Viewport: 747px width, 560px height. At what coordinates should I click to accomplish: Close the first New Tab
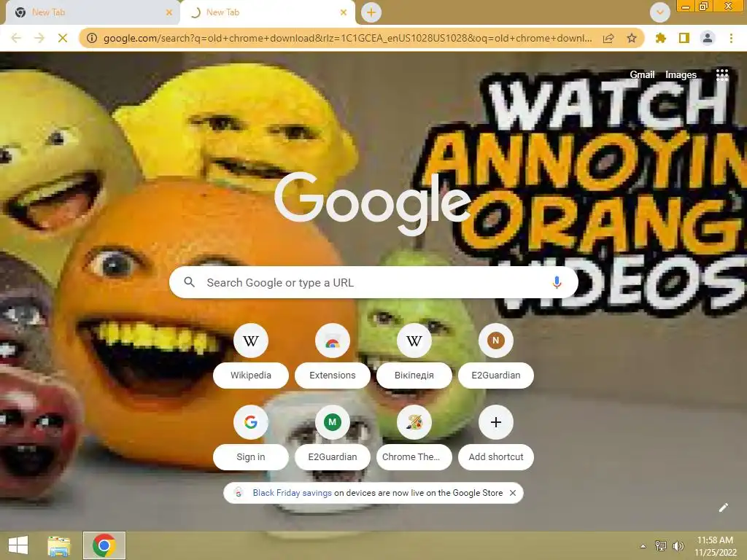169,13
